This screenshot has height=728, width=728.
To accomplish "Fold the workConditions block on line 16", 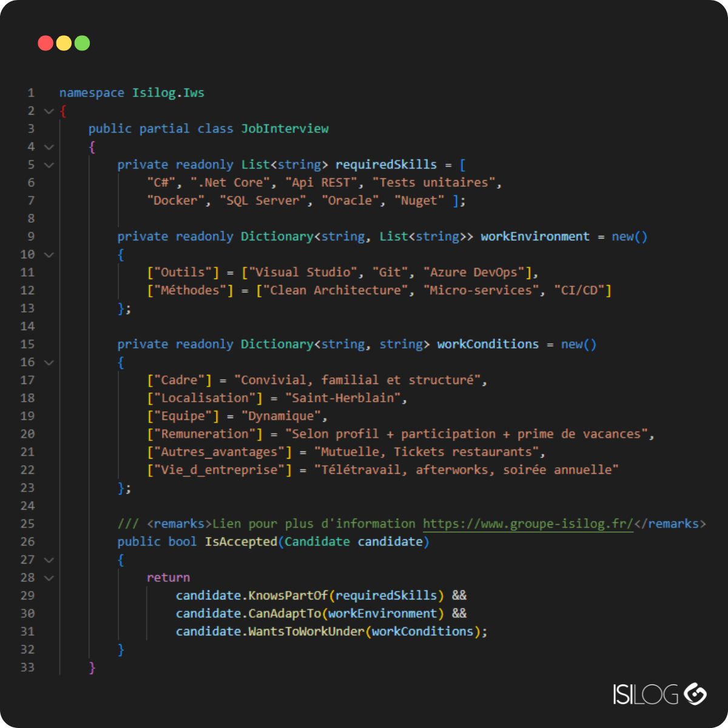I will [49, 363].
